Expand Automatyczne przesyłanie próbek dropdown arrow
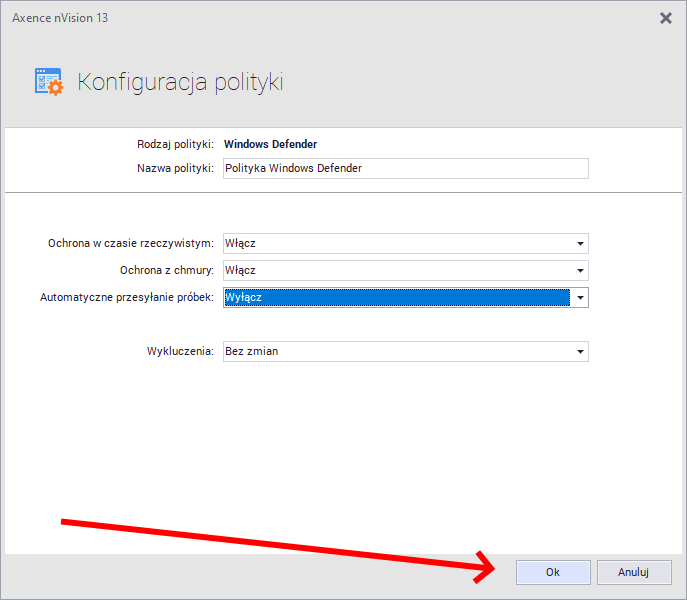687x600 pixels. point(579,297)
